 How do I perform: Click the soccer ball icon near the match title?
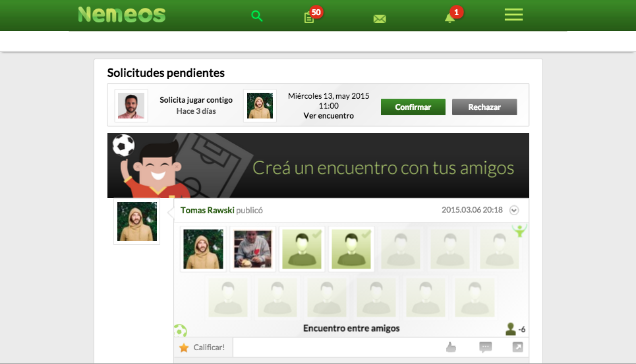pyautogui.click(x=181, y=330)
